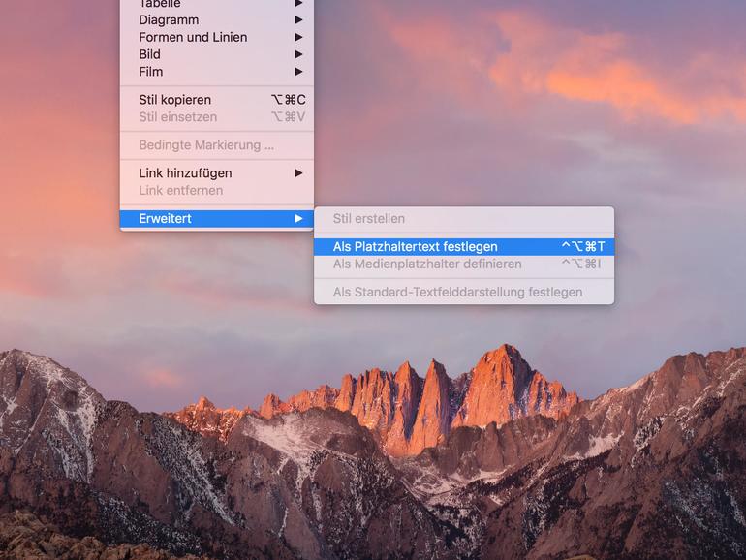Click Link entfernen entry
The height and width of the screenshot is (560, 746).
[216, 190]
